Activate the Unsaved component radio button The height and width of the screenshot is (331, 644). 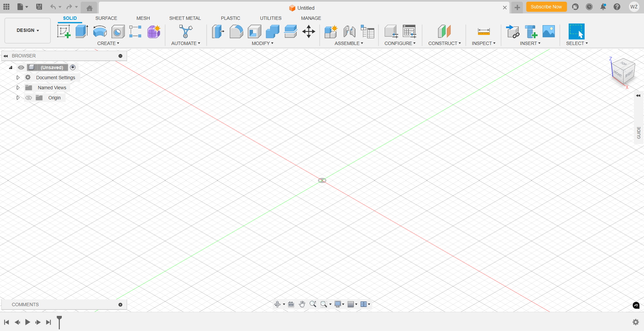(73, 67)
